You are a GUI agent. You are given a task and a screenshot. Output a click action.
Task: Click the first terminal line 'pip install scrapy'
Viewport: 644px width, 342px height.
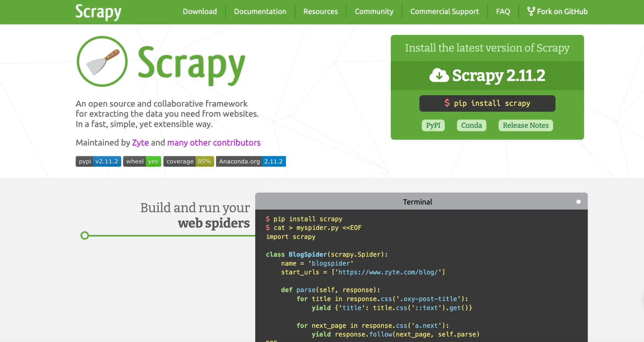[304, 219]
